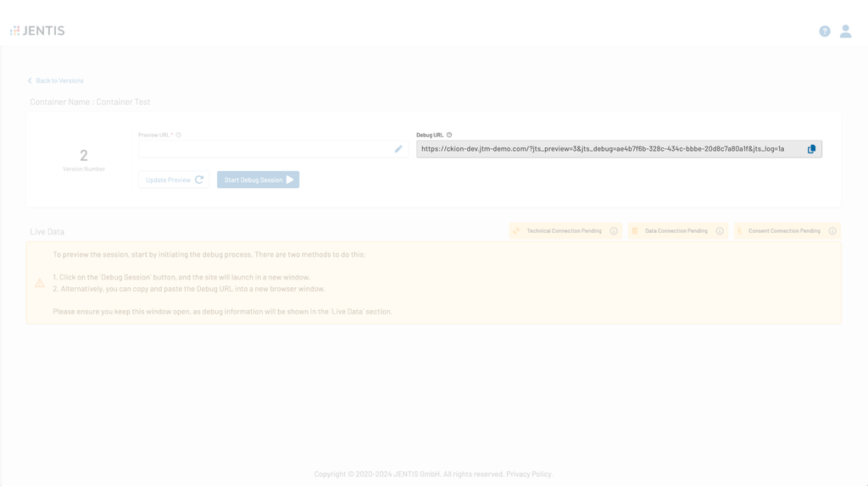Click the info icon beside Preview URL

179,136
